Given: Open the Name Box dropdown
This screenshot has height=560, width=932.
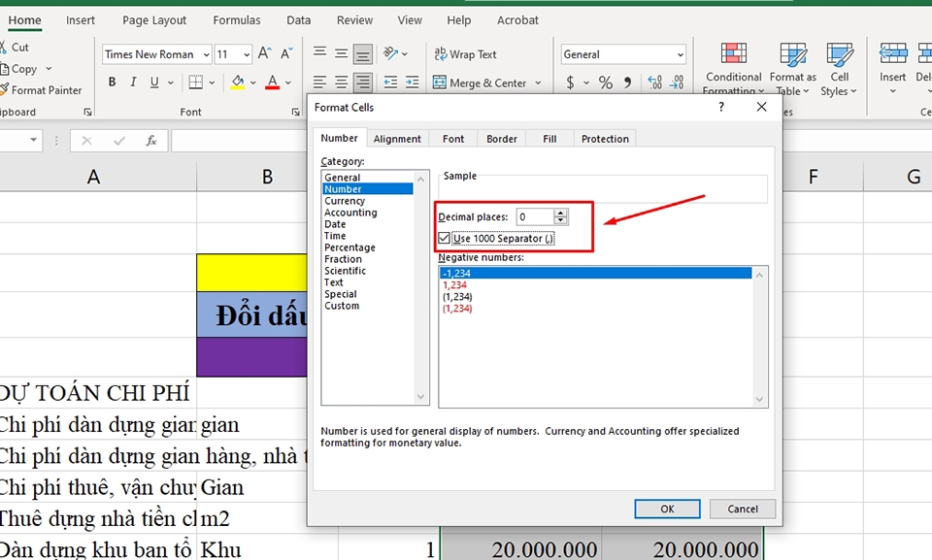Looking at the screenshot, I should pos(33,141).
